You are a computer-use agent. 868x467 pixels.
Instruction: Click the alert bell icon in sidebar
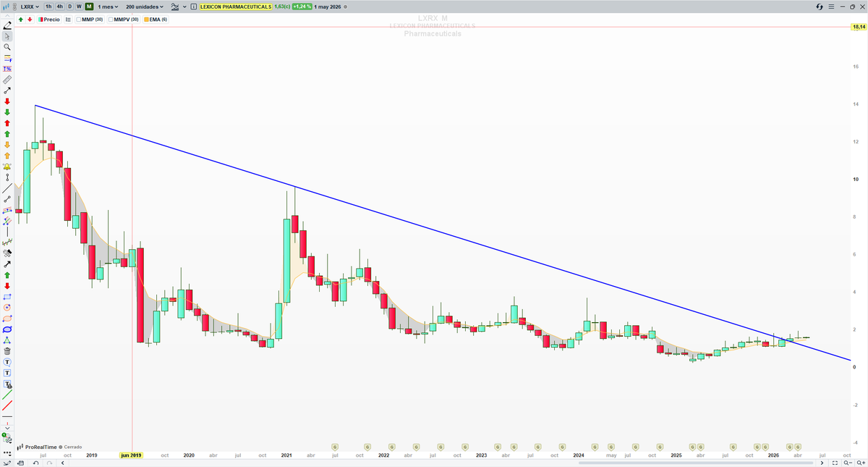(x=7, y=167)
